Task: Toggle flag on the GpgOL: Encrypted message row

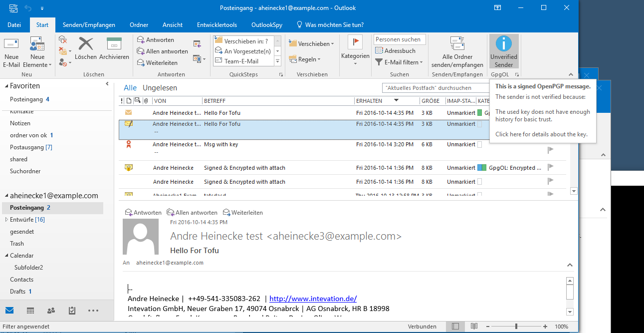Action: (x=551, y=167)
